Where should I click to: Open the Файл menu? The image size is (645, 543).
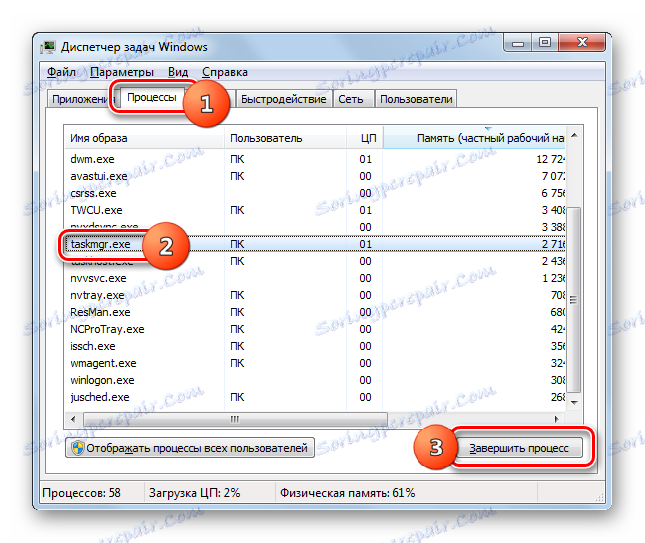61,72
